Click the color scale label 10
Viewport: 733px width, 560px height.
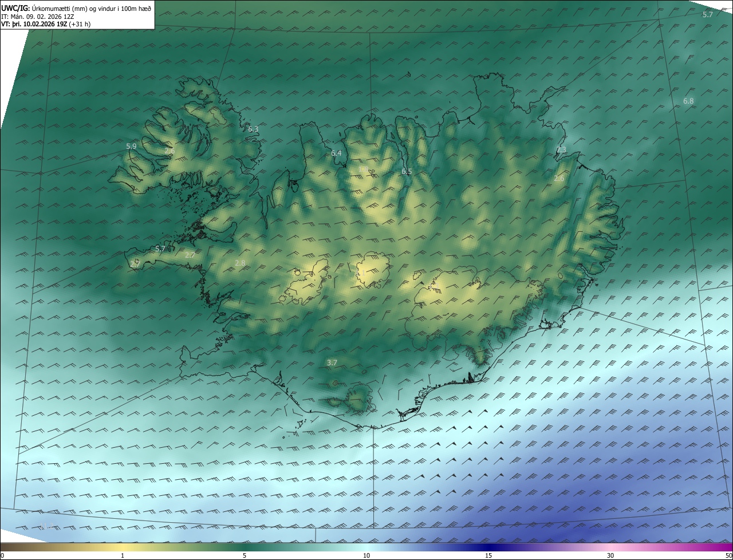(366, 555)
